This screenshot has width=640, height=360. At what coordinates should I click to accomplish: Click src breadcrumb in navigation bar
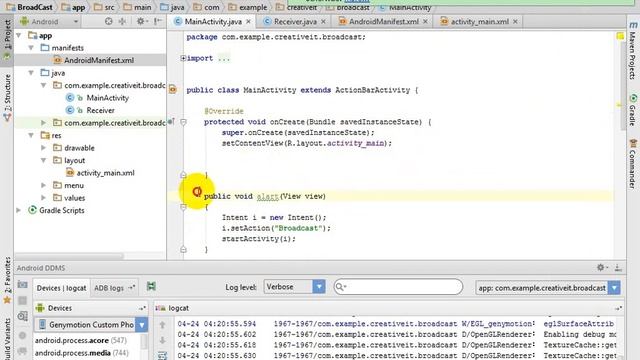[104, 7]
